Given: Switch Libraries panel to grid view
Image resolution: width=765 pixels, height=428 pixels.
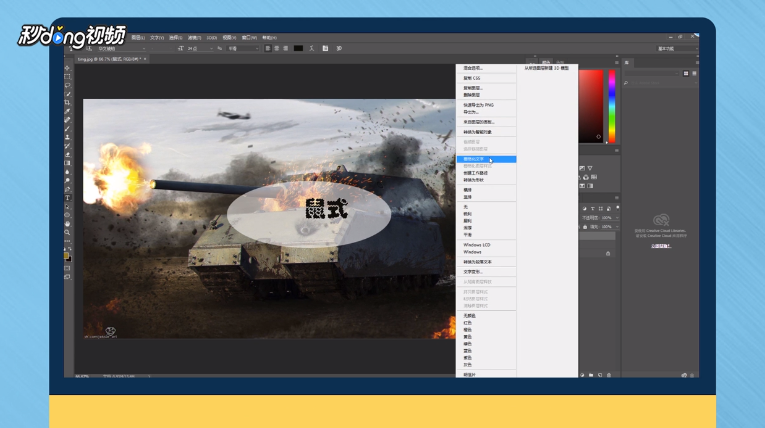Looking at the screenshot, I should click(x=686, y=73).
